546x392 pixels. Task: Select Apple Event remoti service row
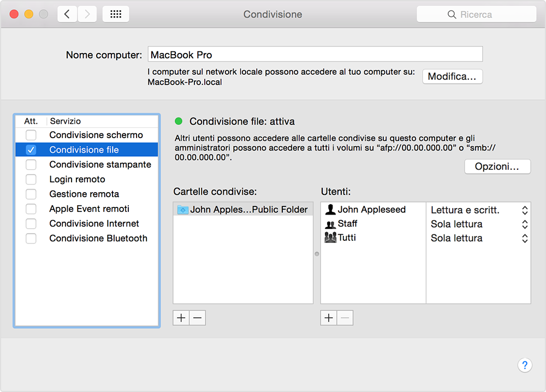[x=87, y=209]
